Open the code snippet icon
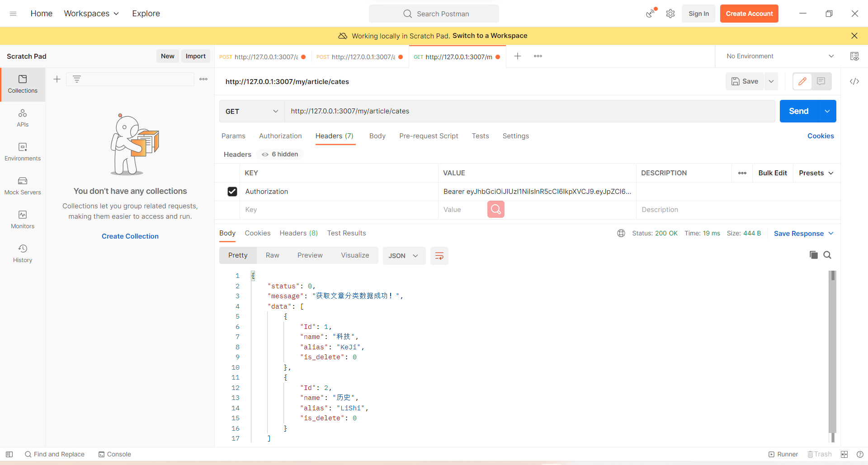The height and width of the screenshot is (465, 868). [x=854, y=81]
